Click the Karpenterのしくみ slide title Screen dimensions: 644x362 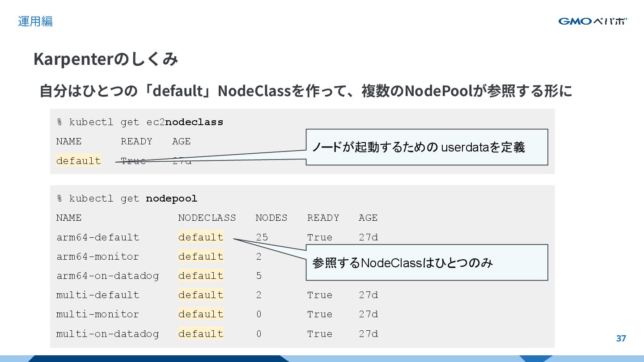click(x=106, y=59)
